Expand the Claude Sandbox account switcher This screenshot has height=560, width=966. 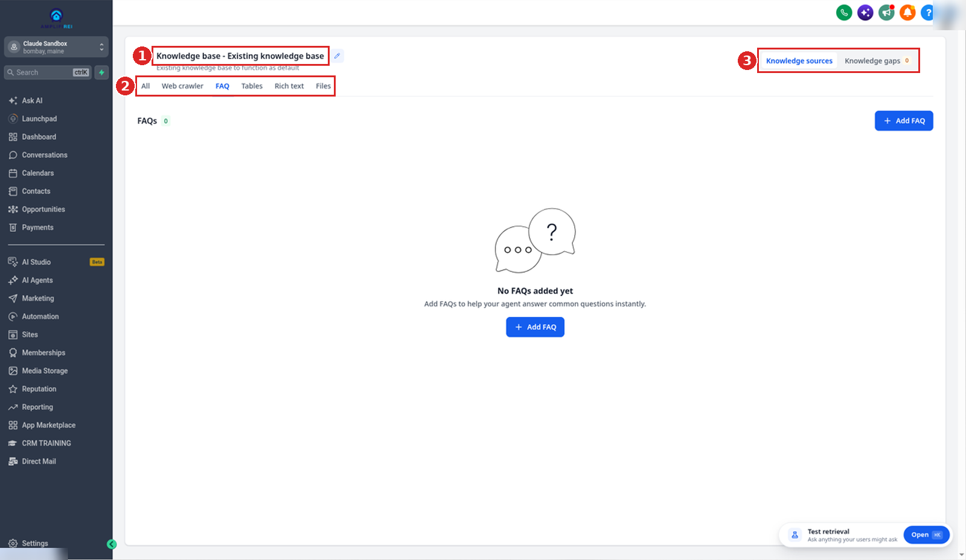(x=56, y=47)
